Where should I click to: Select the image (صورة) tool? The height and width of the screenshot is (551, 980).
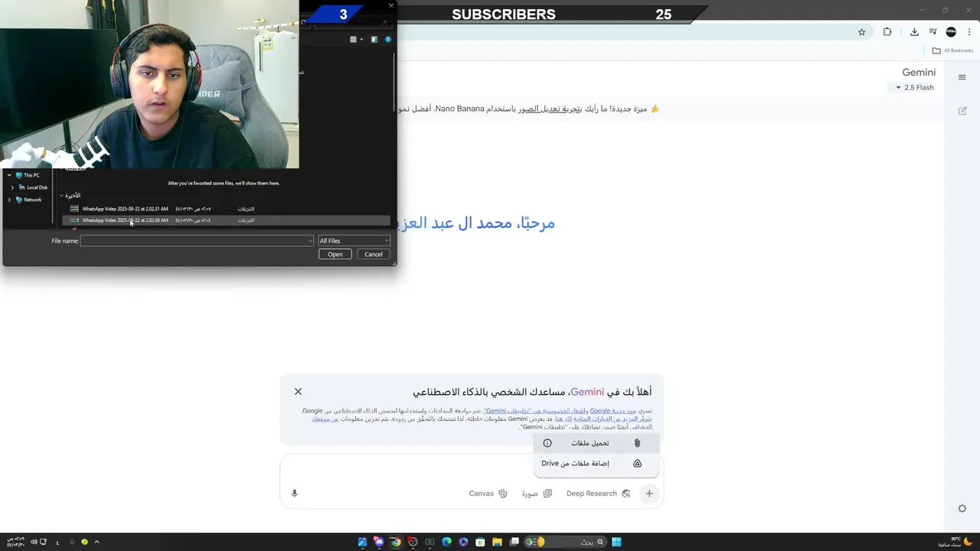coord(537,494)
